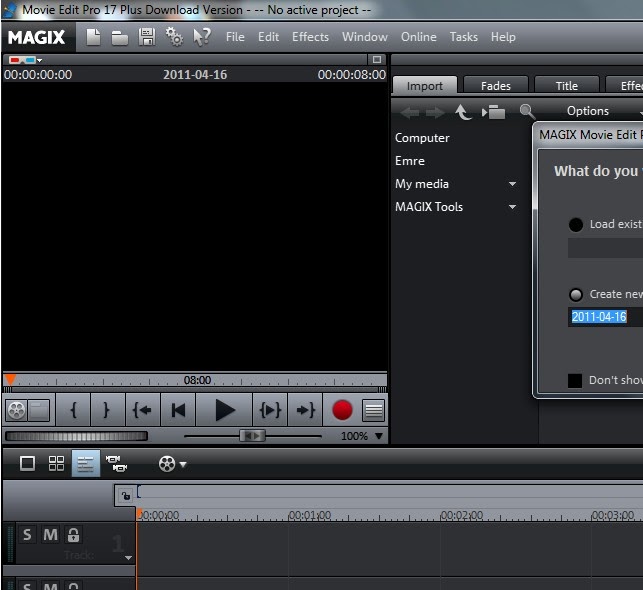Open the folder list icon
Screen dimensions: 643x590
(493, 112)
